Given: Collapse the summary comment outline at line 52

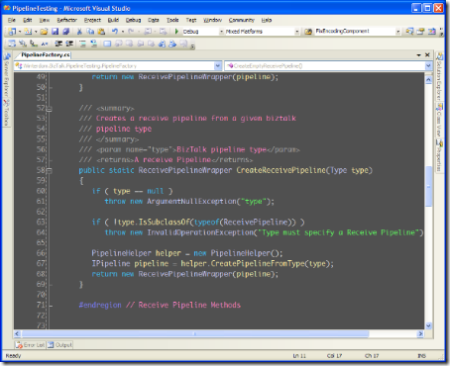Looking at the screenshot, I should pyautogui.click(x=49, y=109).
